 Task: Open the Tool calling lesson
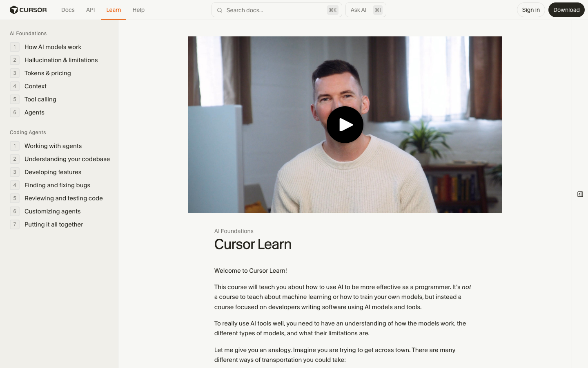pos(40,99)
